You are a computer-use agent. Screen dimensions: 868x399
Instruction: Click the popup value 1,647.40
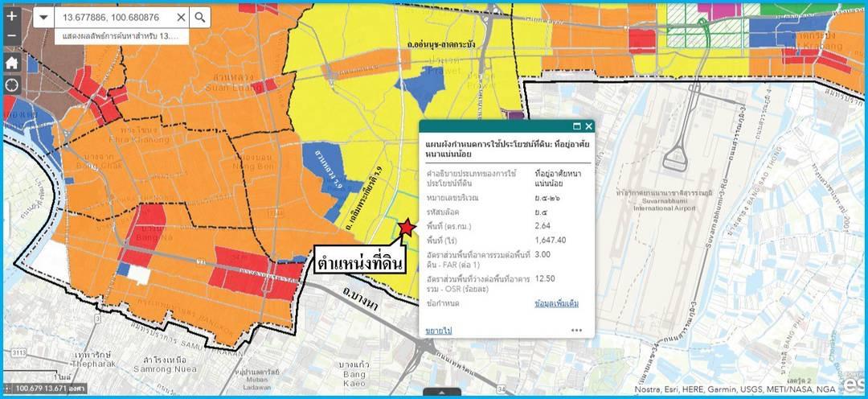[551, 240]
